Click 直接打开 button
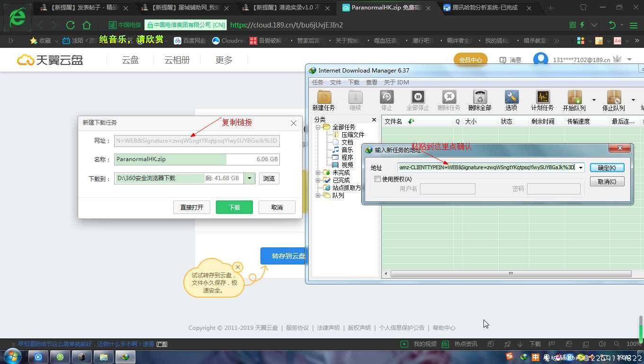This screenshot has height=364, width=644. click(x=192, y=207)
